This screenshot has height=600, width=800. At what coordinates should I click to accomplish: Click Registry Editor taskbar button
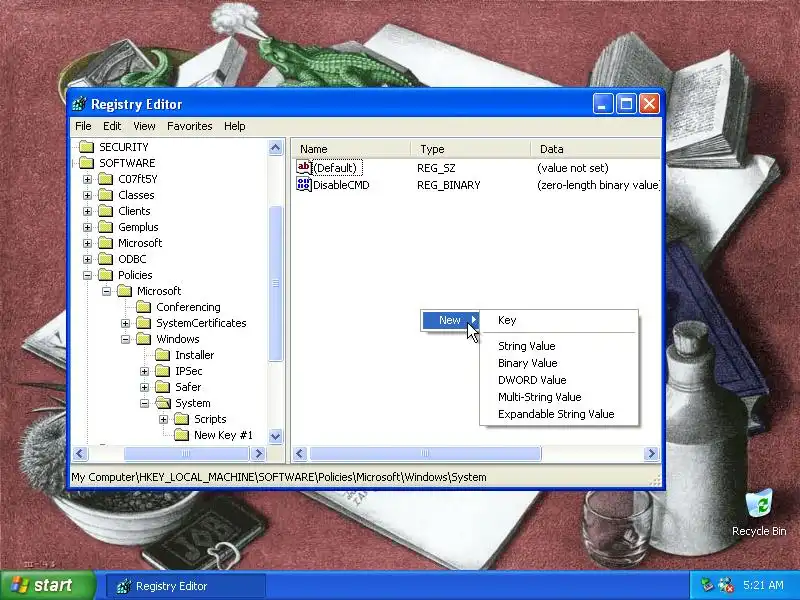point(186,586)
